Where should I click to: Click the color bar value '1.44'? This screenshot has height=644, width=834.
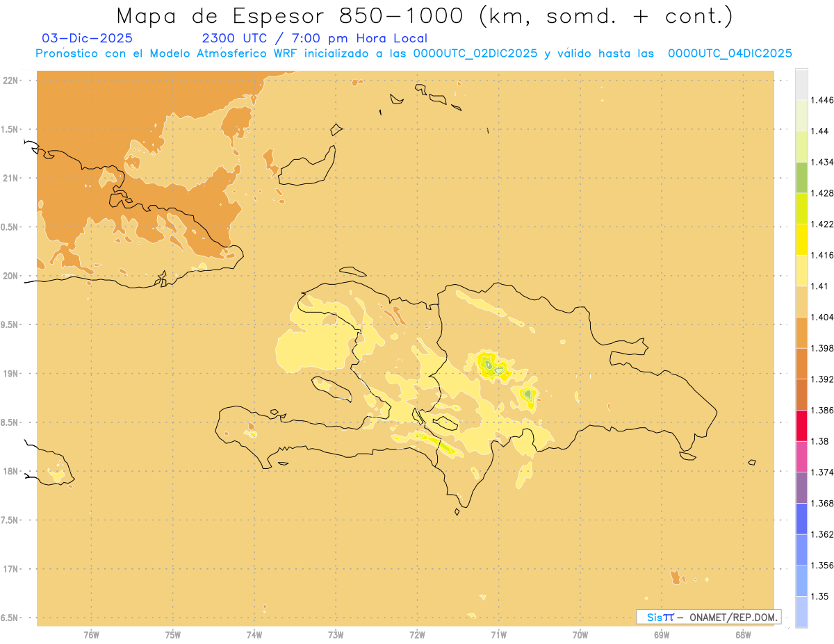(x=820, y=131)
